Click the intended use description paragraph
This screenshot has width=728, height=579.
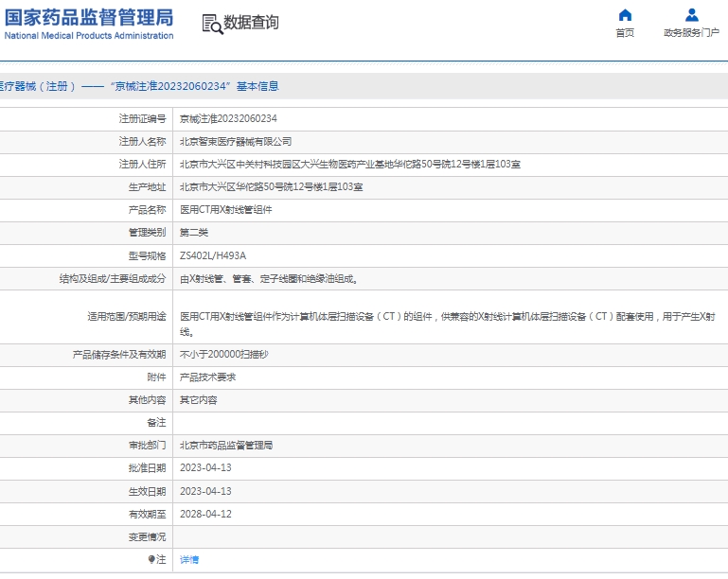pos(448,324)
